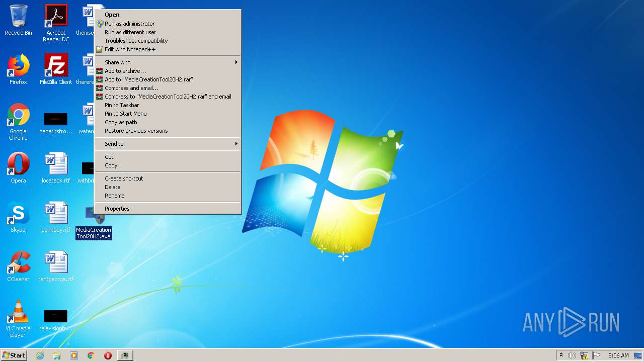This screenshot has width=644, height=362.
Task: Open Windows Media Player from taskbar
Action: (74, 355)
